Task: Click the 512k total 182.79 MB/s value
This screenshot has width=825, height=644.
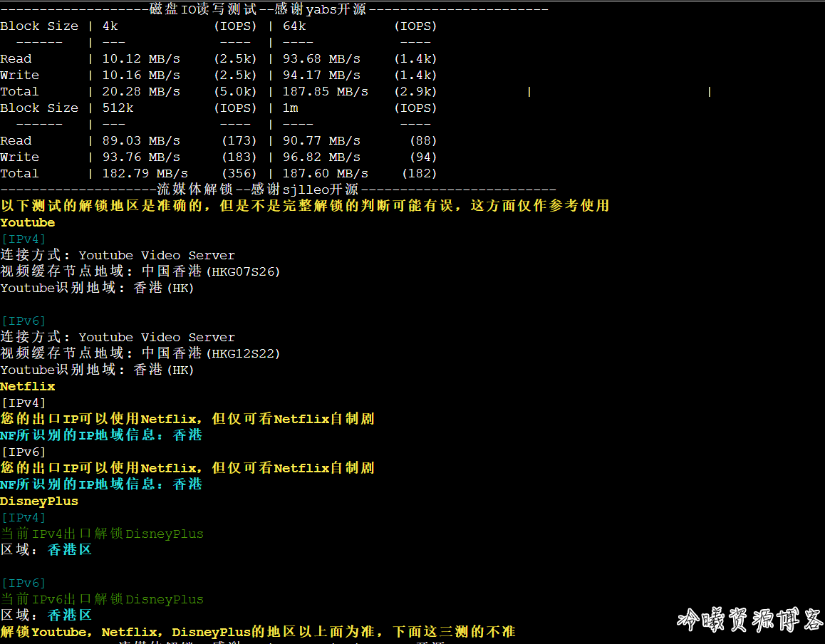Action: (x=145, y=174)
